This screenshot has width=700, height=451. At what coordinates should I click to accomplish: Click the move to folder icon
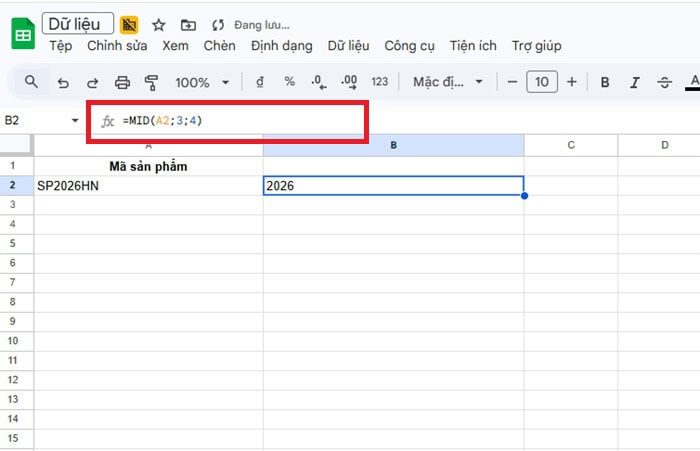click(x=188, y=24)
